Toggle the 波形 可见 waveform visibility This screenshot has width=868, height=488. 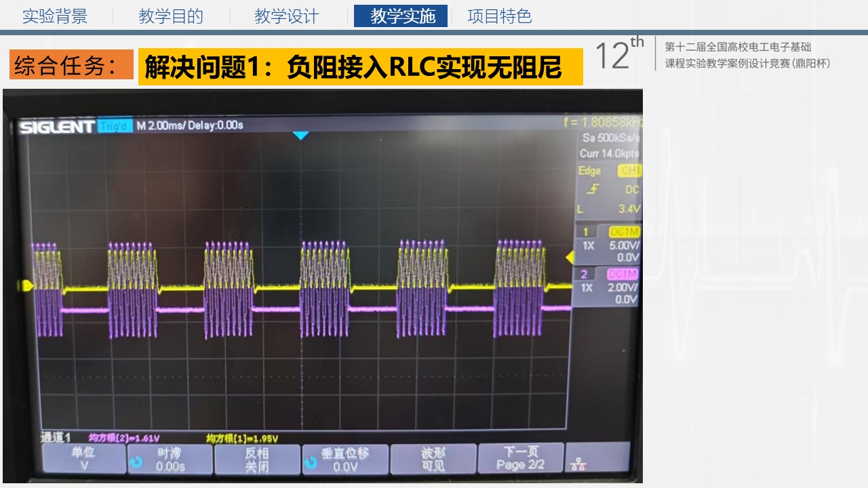coord(433,460)
